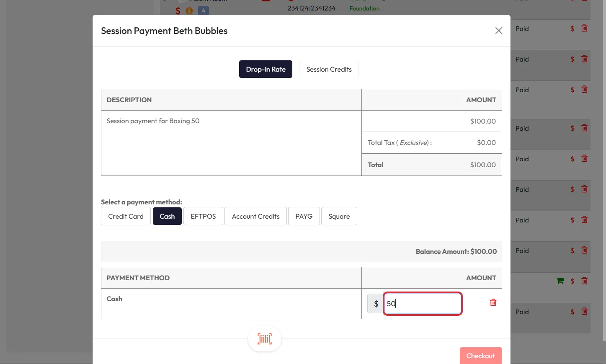Screen dimensions: 606x364
Task: Pick PAYG as payment method
Action: (x=304, y=217)
